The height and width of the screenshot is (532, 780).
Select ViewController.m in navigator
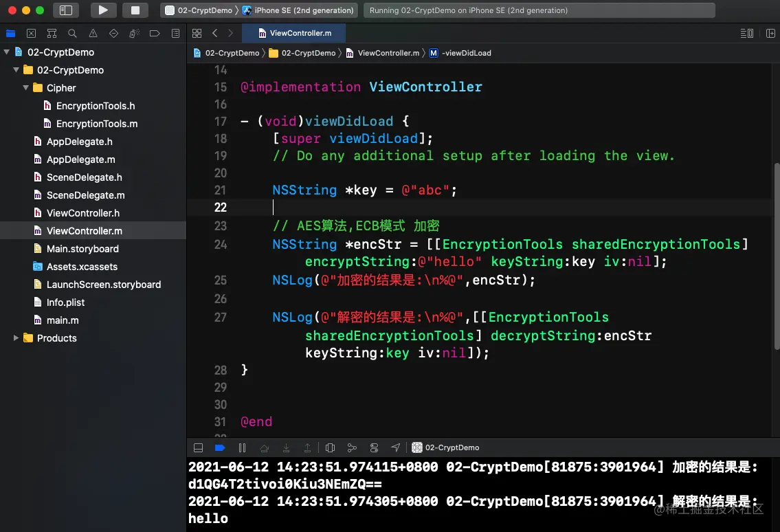click(93, 231)
